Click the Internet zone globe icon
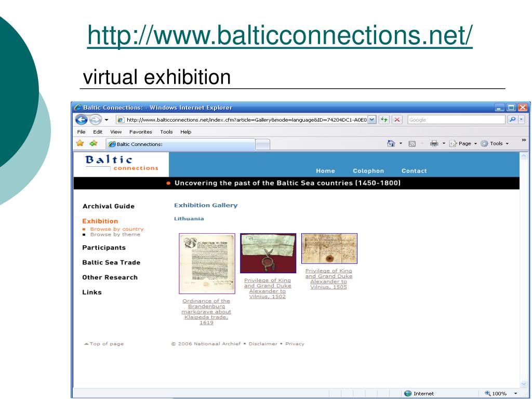Viewport: 532px width, 399px height. click(408, 394)
